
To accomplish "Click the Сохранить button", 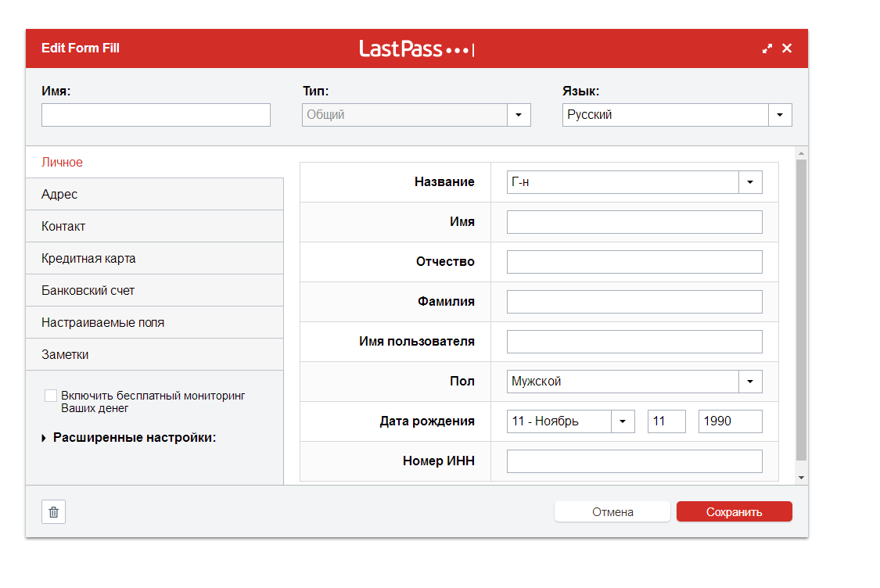I will tap(734, 511).
